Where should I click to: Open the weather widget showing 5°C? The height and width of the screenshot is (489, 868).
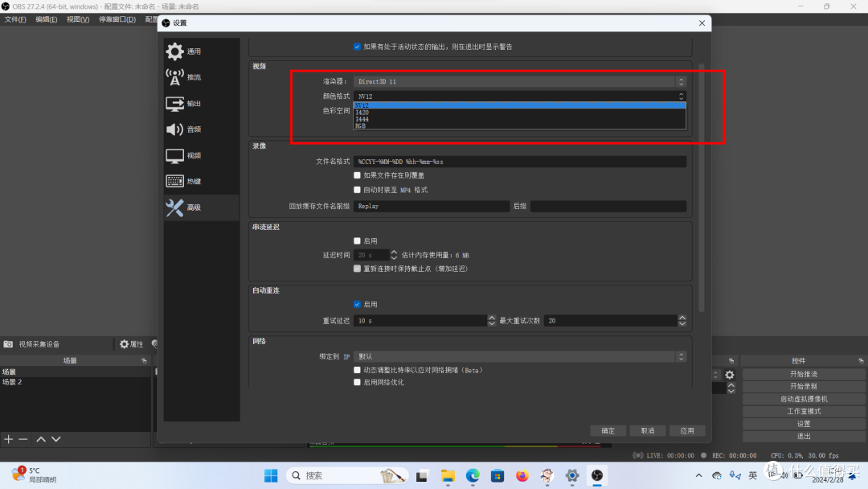[x=35, y=475]
